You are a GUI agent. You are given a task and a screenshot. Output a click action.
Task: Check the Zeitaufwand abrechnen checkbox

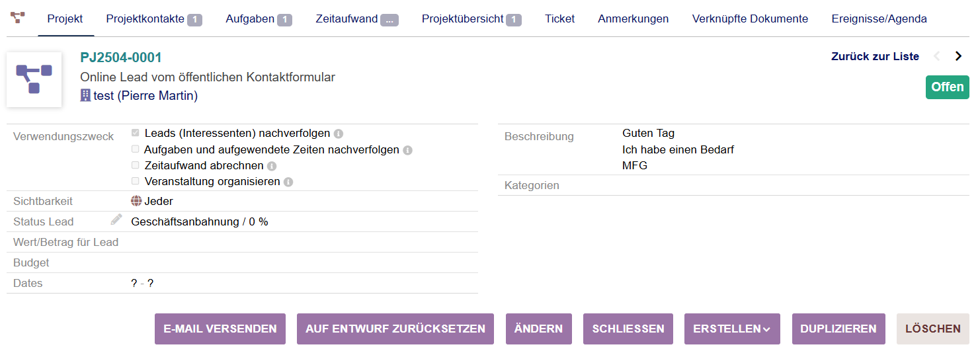click(136, 165)
